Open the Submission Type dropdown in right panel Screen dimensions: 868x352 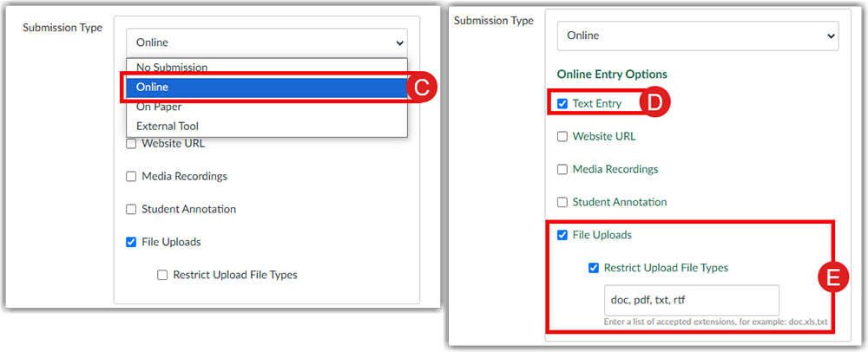pyautogui.click(x=697, y=36)
